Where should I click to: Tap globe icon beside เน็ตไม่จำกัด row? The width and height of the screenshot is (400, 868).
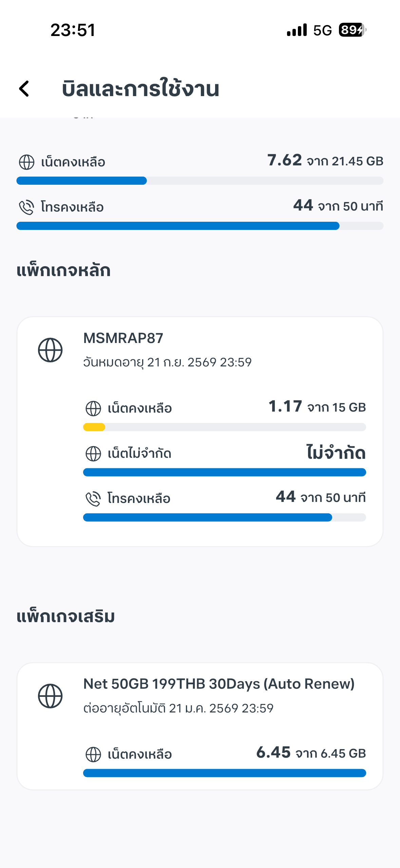(x=93, y=454)
